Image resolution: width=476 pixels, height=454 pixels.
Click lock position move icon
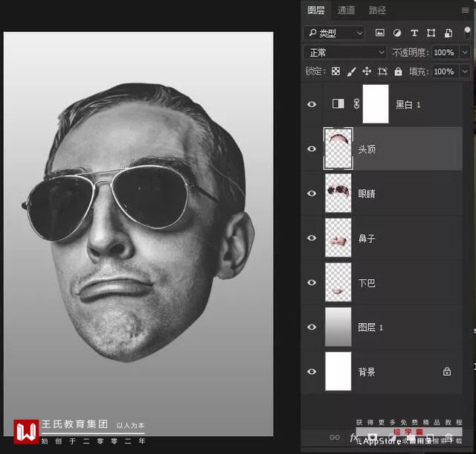coord(366,71)
